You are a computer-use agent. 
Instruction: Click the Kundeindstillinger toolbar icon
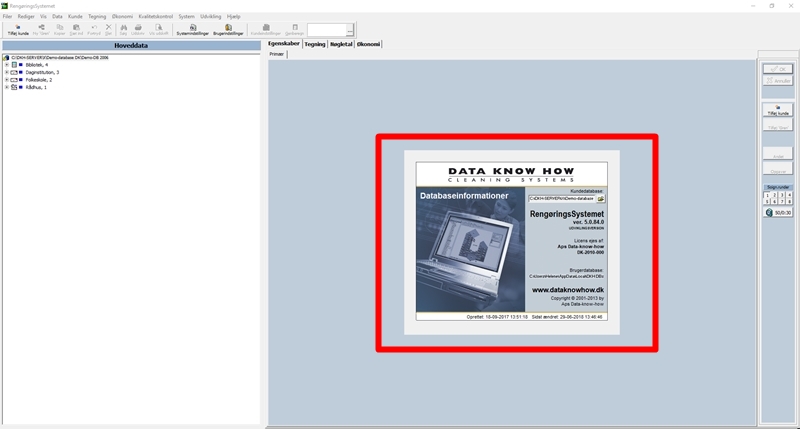coord(266,30)
